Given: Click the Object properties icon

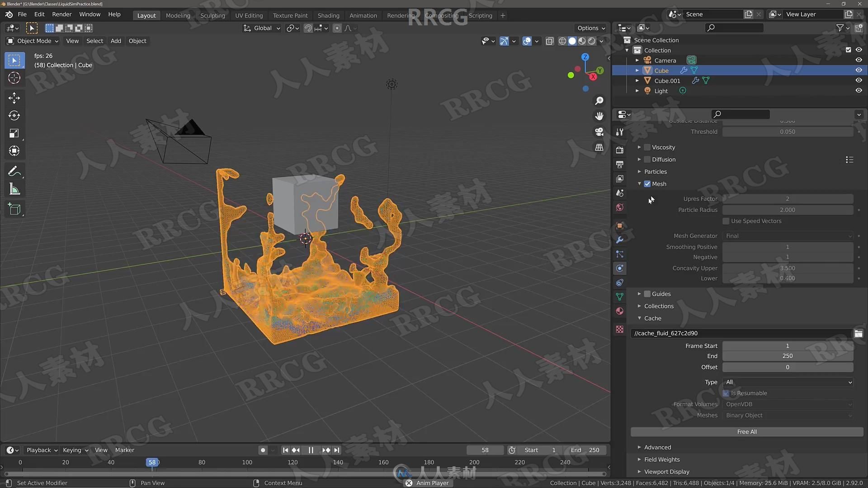Looking at the screenshot, I should tap(620, 225).
